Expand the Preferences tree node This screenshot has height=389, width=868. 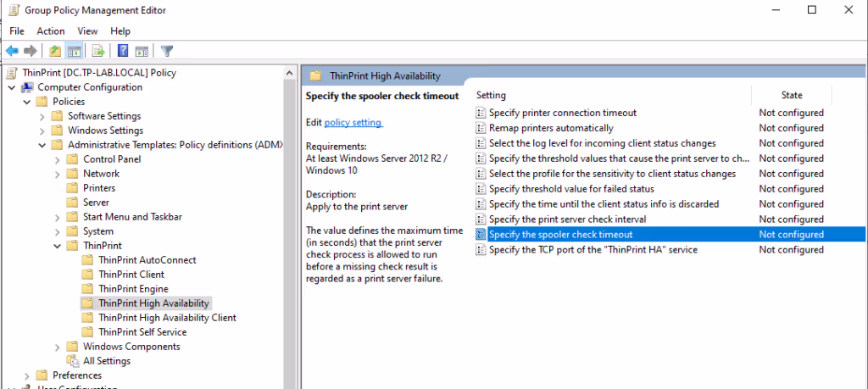pos(27,375)
